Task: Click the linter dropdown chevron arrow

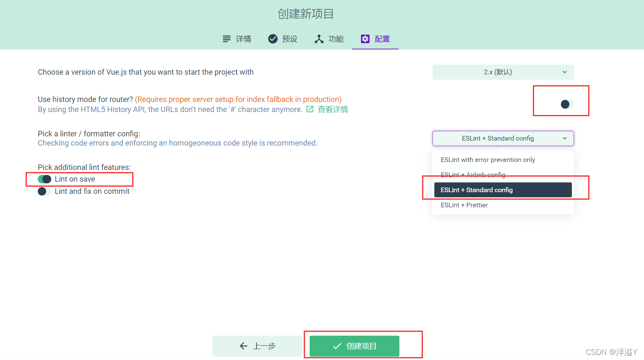Action: (x=565, y=138)
